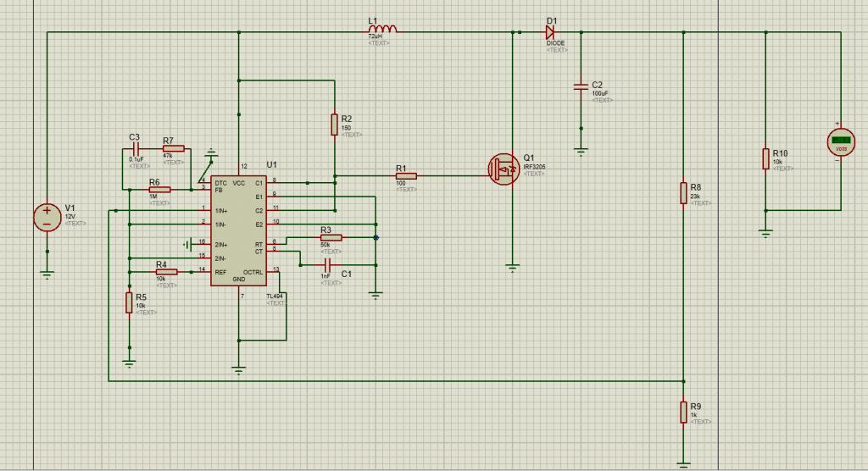Click the RT pin label on U1
Image resolution: width=868 pixels, height=471 pixels.
(x=259, y=245)
